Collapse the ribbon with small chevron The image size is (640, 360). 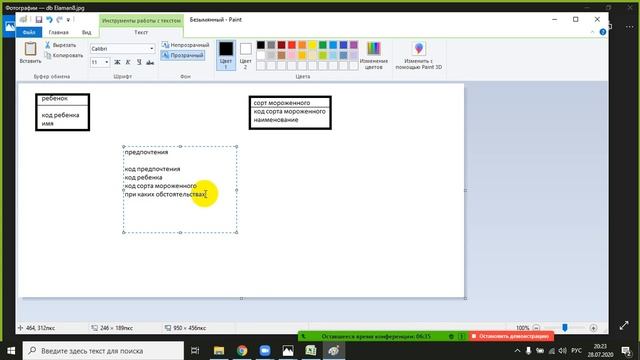[592, 32]
